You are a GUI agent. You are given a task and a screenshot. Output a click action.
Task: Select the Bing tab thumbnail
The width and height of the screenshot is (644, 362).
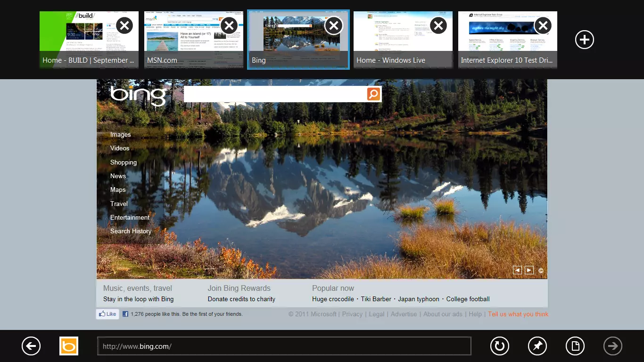coord(298,40)
